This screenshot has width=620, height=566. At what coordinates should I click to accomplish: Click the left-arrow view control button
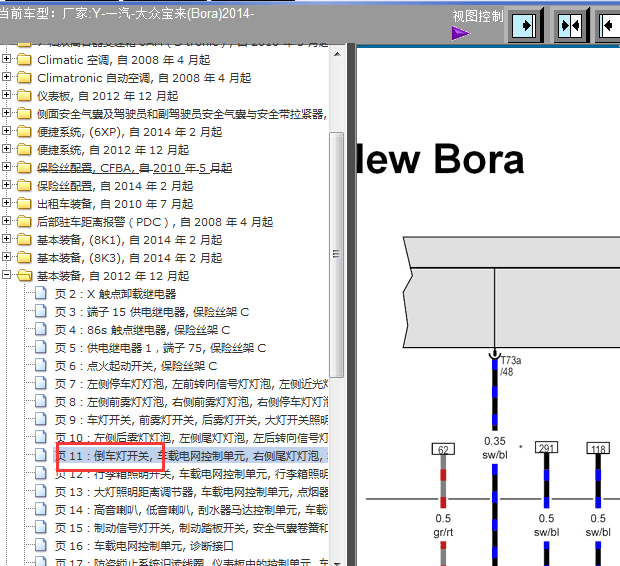[x=609, y=25]
